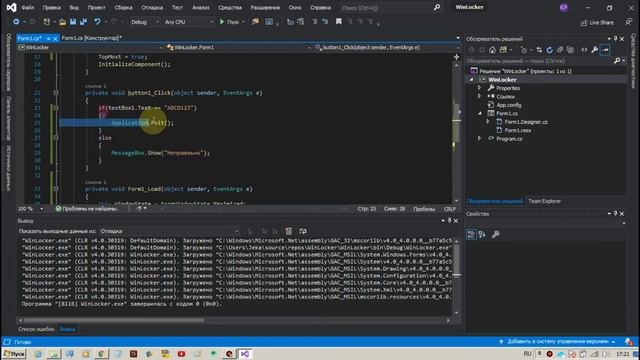The image size is (640, 360).
Task: Open the Debug configuration dropdown
Action: tap(145, 22)
